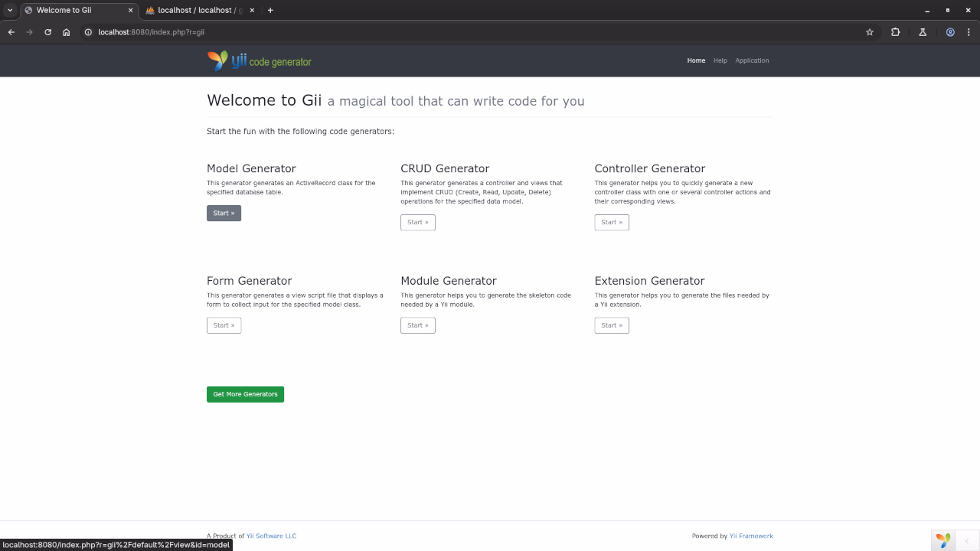Click the Yii debug toolbar logo
980x551 pixels.
(943, 540)
